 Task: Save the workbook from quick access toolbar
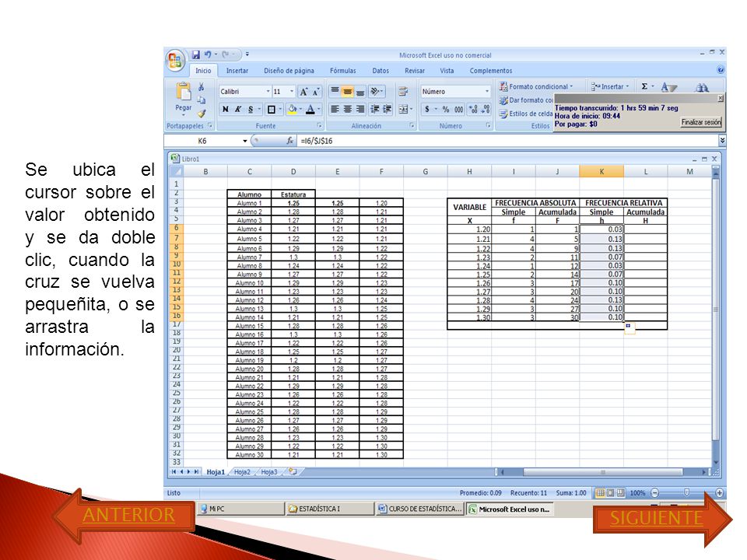(x=196, y=54)
